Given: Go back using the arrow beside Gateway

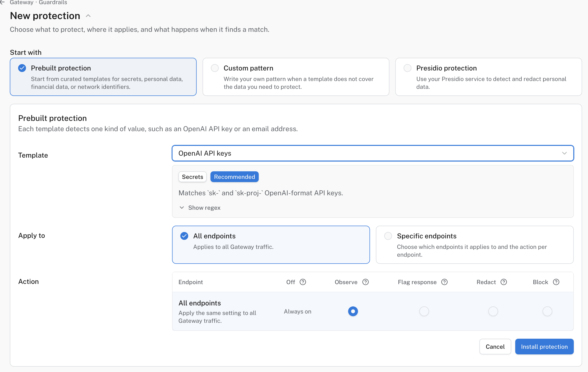Looking at the screenshot, I should point(2,2).
